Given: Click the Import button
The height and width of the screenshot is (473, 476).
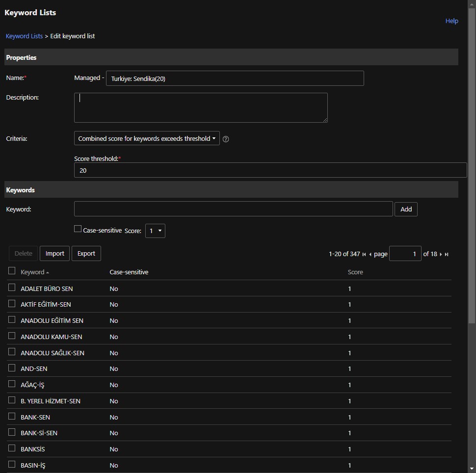Looking at the screenshot, I should click(54, 254).
